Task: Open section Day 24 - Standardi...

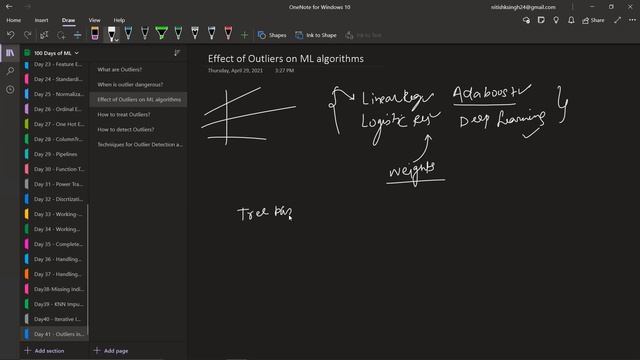Action: click(x=55, y=79)
